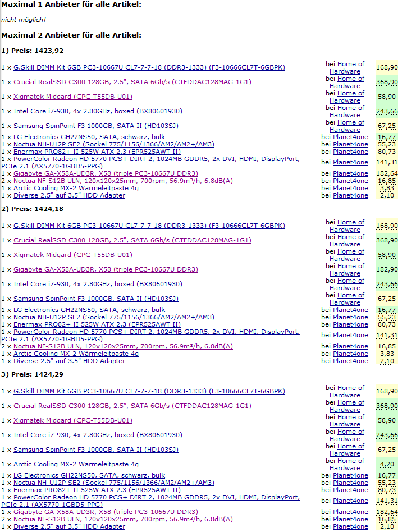The height and width of the screenshot is (532, 407).
Task: Open Gigabyte GA-X58A-UD3R link under Preis 1423,92
Action: [x=106, y=173]
